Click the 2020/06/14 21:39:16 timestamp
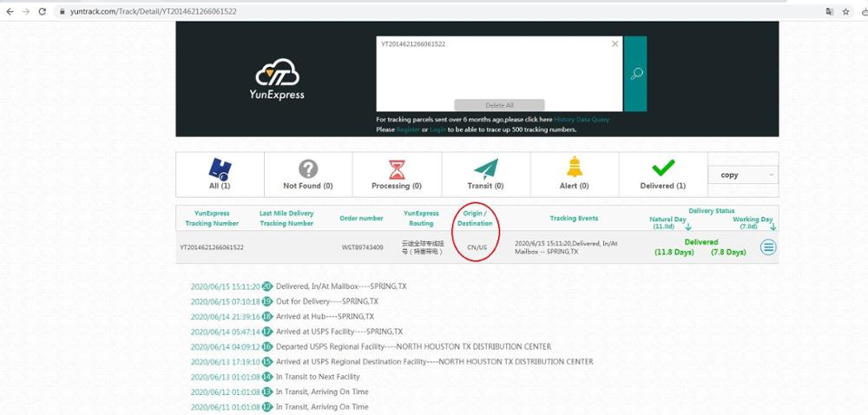Viewport: 868px width, 415px height. point(225,317)
